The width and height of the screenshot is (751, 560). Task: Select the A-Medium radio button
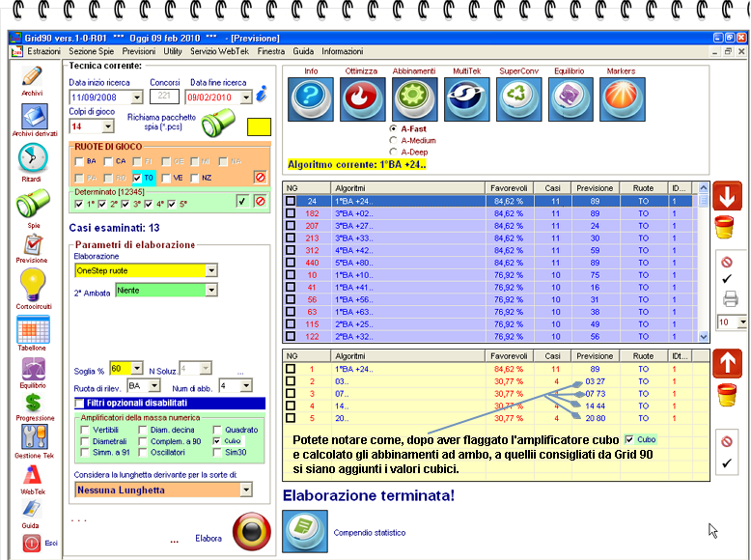pos(392,140)
